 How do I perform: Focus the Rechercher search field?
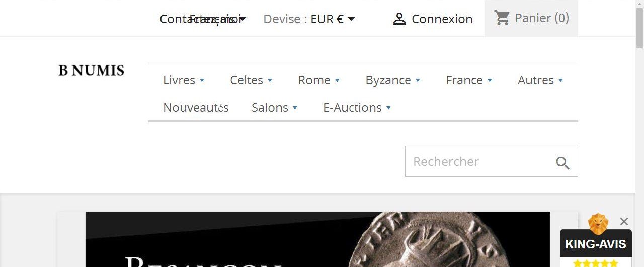pos(491,161)
